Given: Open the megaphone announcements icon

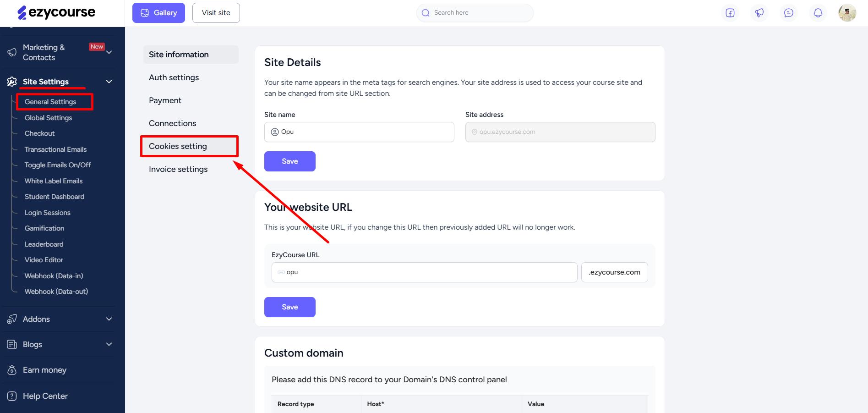Looking at the screenshot, I should [759, 13].
